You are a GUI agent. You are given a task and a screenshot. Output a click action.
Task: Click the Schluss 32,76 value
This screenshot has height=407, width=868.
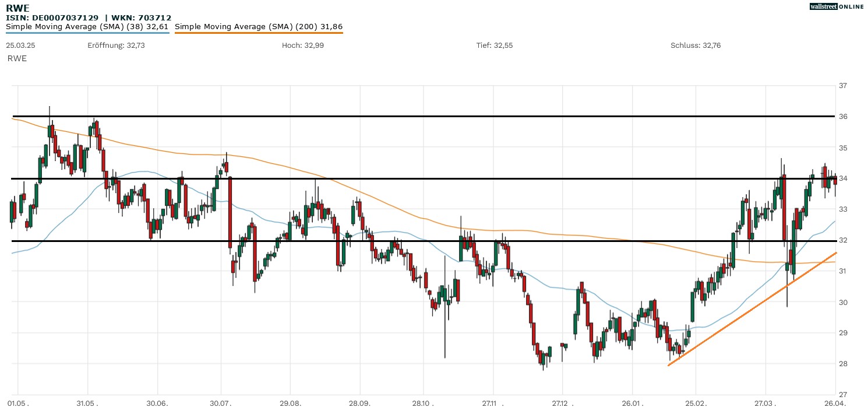695,45
